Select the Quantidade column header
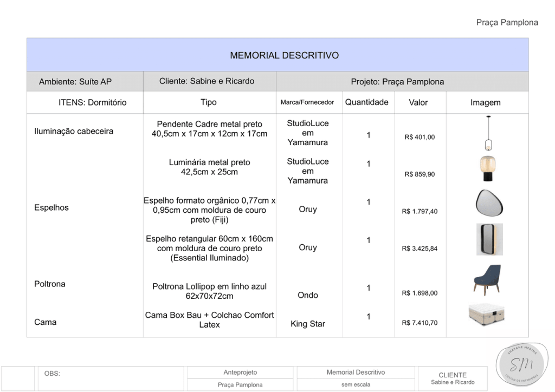Image resolution: width=555 pixels, height=392 pixels. coord(367,102)
